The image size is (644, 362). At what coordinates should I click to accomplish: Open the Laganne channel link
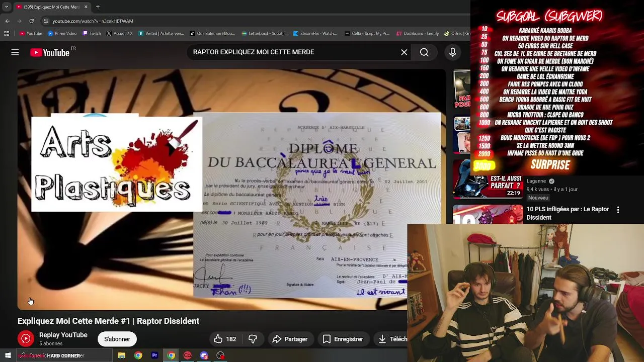click(x=536, y=181)
